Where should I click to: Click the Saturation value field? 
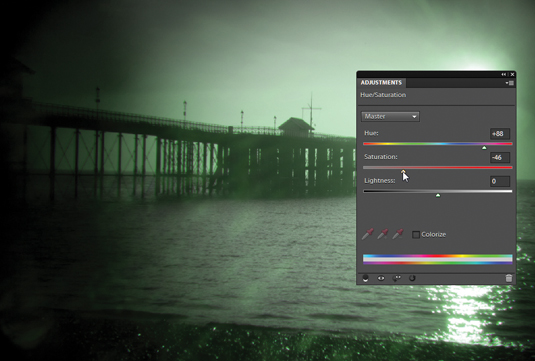click(x=500, y=157)
